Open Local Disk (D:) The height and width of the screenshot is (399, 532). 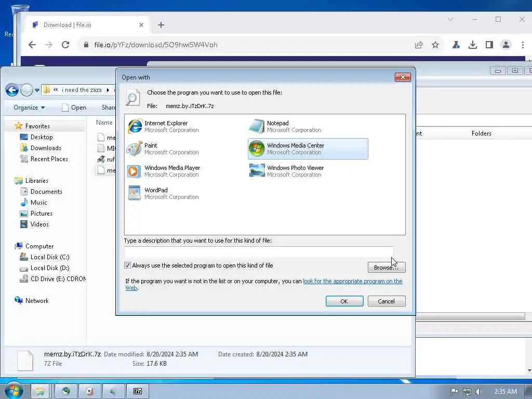click(50, 268)
